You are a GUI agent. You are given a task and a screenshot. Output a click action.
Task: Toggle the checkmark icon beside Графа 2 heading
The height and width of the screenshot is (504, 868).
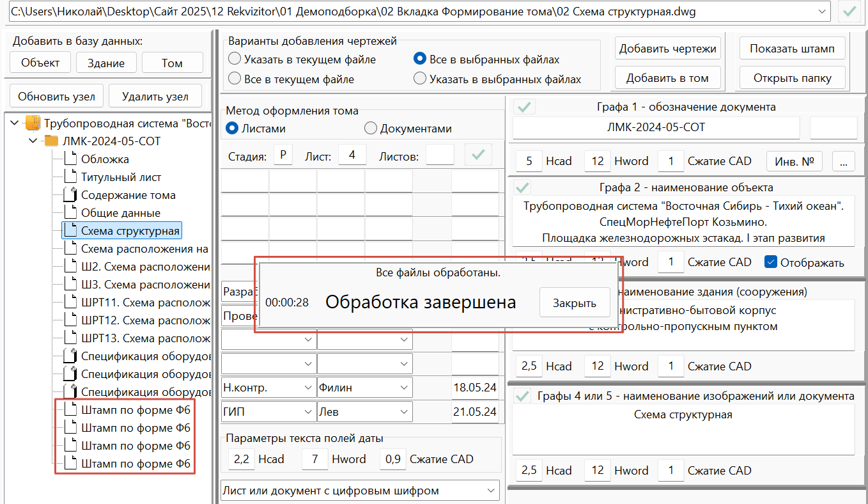(x=523, y=187)
